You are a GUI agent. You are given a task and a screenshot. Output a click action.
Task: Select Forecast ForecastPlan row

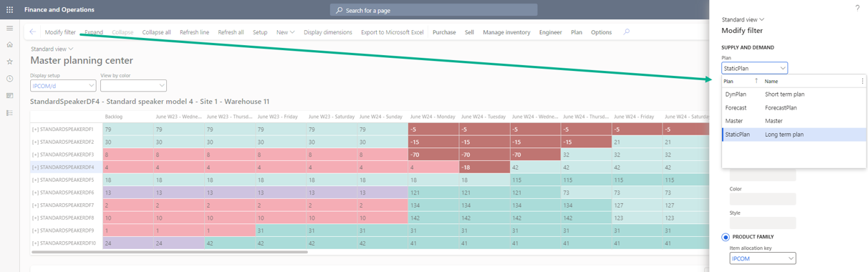794,108
